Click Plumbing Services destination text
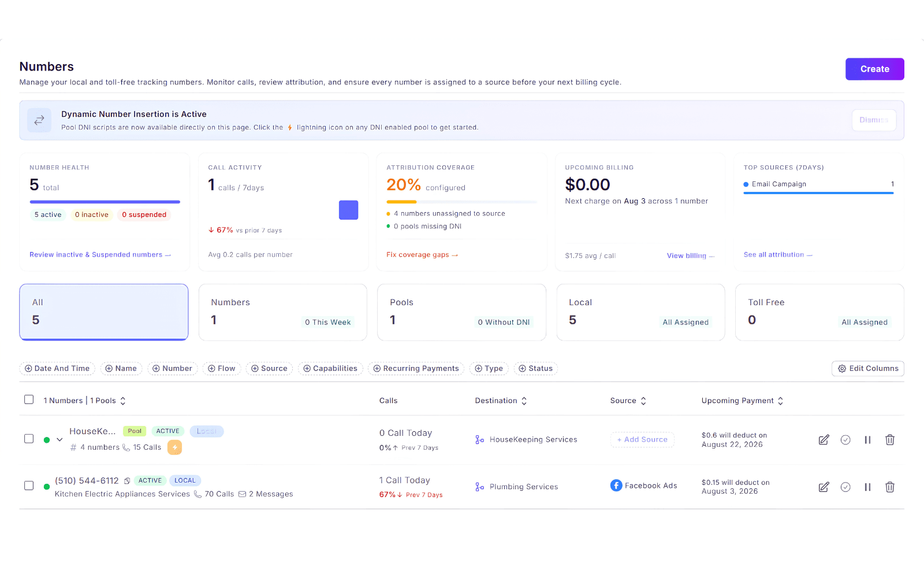The width and height of the screenshot is (924, 578). [x=524, y=487]
